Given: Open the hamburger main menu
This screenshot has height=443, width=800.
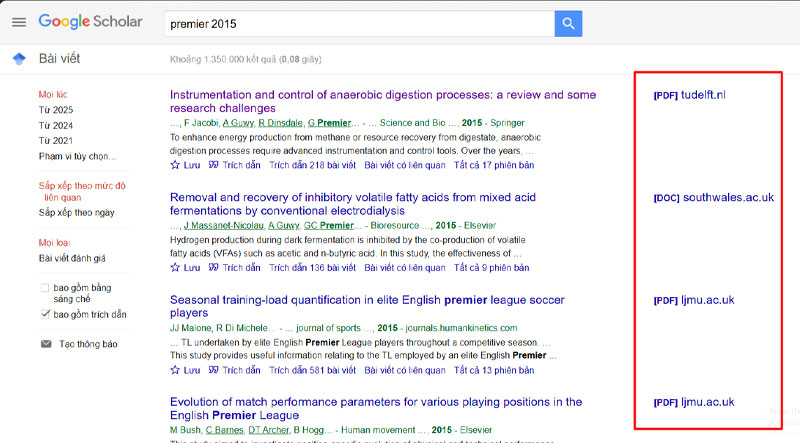Looking at the screenshot, I should click(x=18, y=22).
